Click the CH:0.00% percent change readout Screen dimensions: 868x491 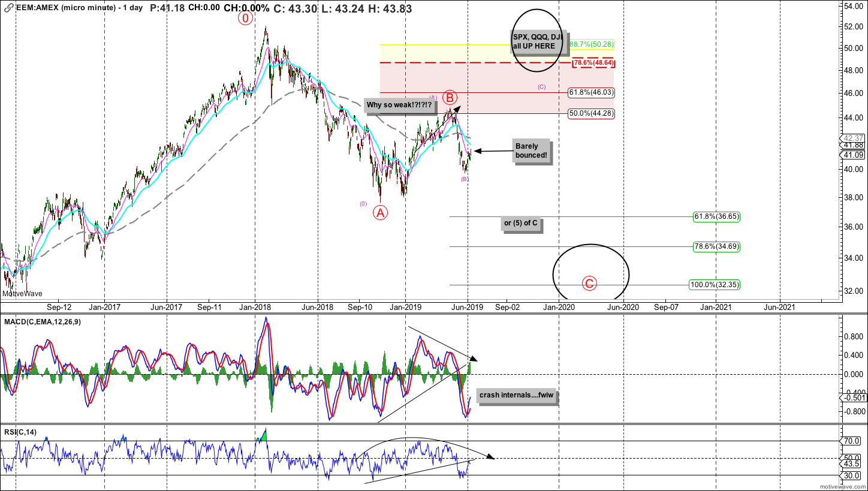point(246,9)
